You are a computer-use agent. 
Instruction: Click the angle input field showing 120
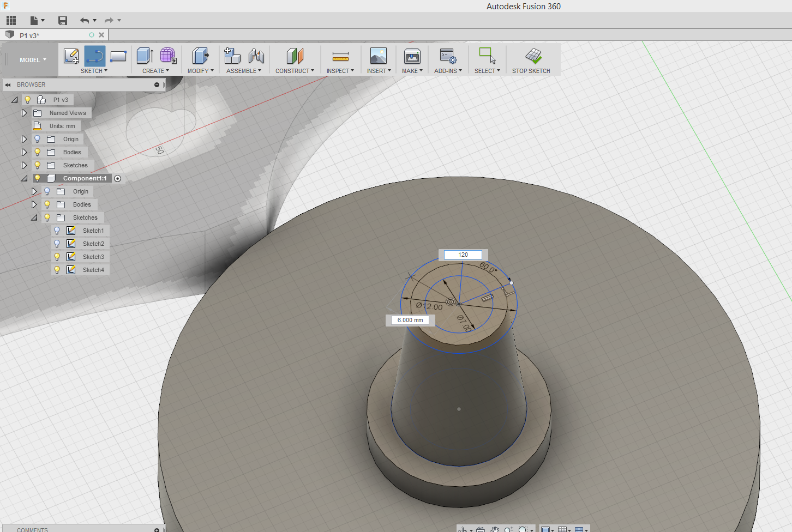click(463, 255)
